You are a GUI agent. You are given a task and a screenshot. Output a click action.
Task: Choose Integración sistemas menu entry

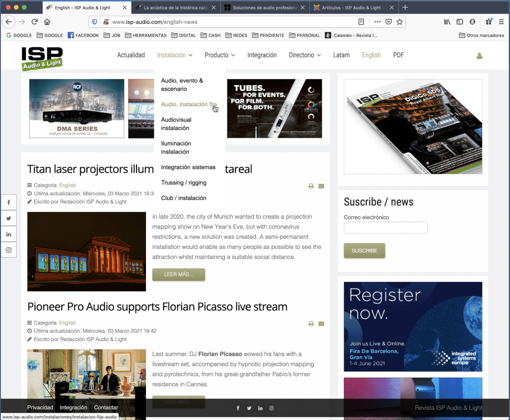click(188, 167)
